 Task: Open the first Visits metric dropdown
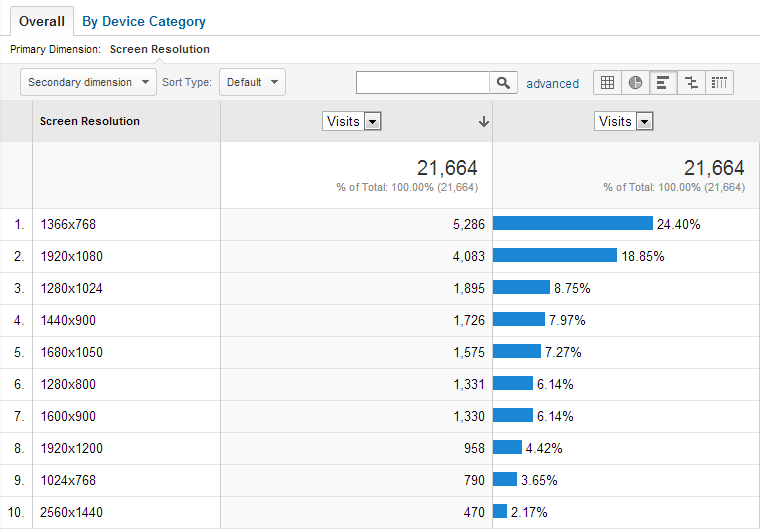(x=351, y=121)
